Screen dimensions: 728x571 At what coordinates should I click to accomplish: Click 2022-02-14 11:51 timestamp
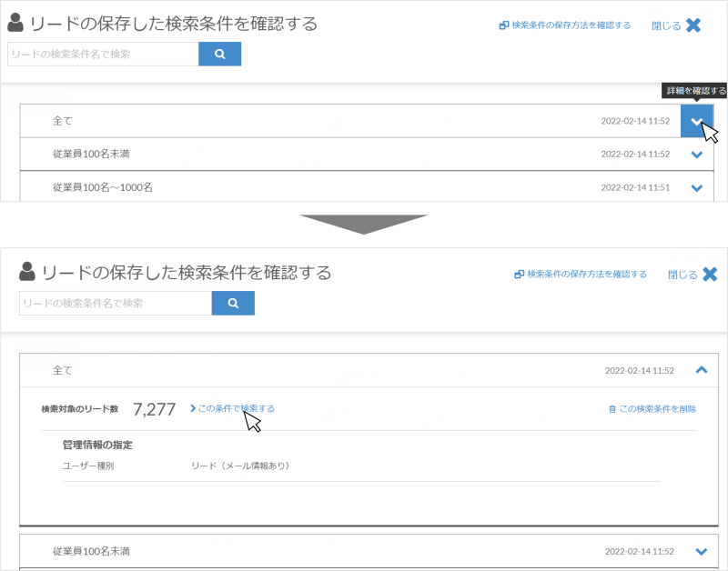tap(635, 187)
